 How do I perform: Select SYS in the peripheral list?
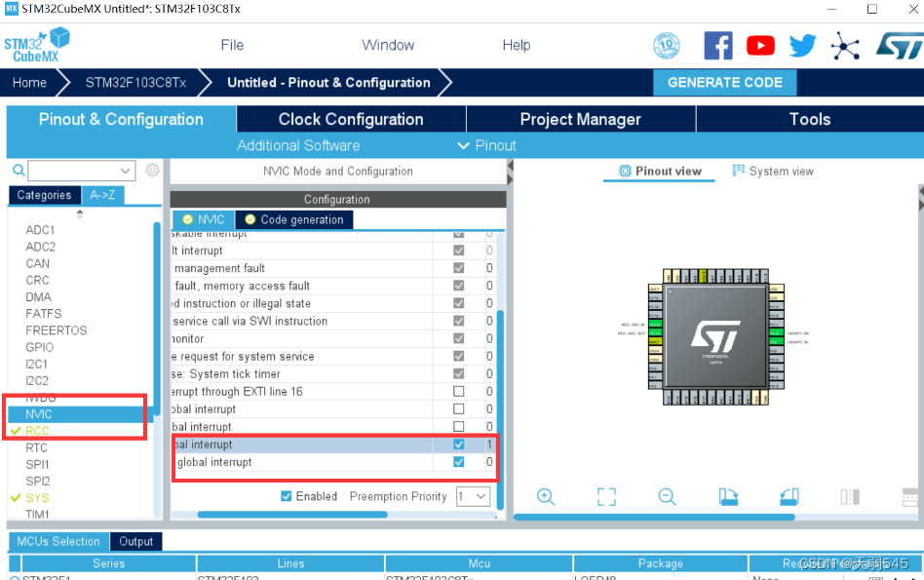pos(37,498)
